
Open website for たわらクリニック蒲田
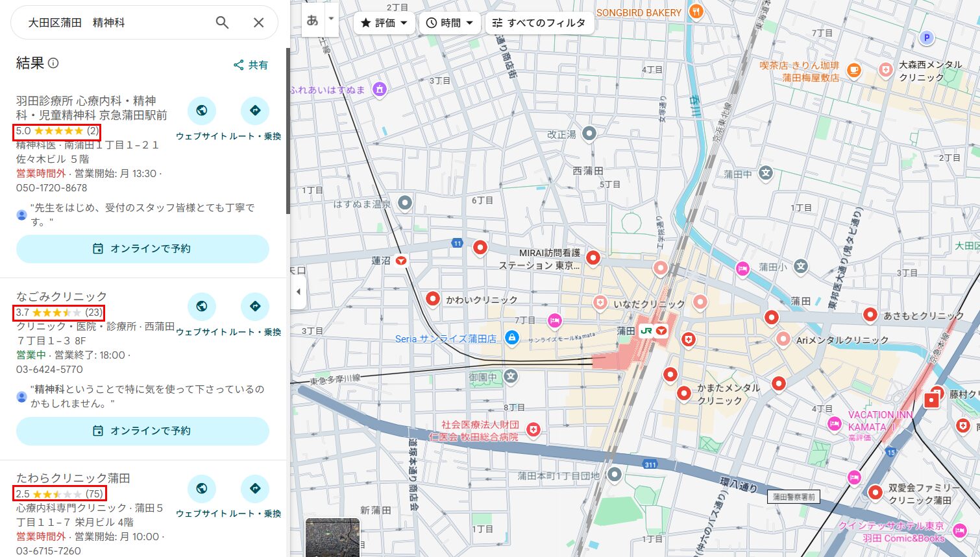pyautogui.click(x=202, y=488)
